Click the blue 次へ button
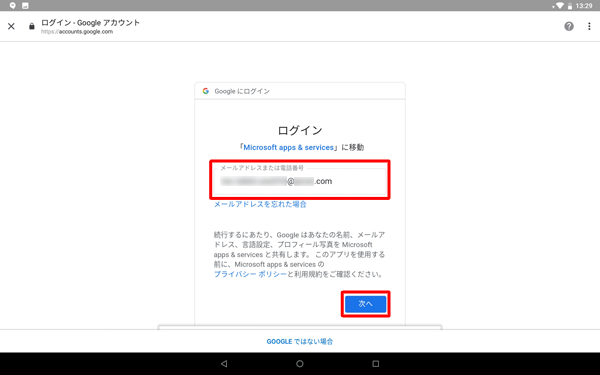 pyautogui.click(x=365, y=304)
